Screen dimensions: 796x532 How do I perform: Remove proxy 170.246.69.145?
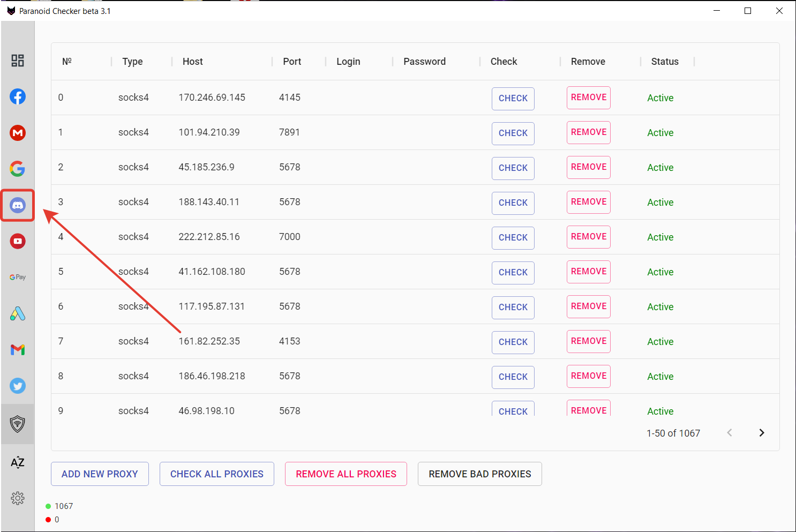[589, 98]
